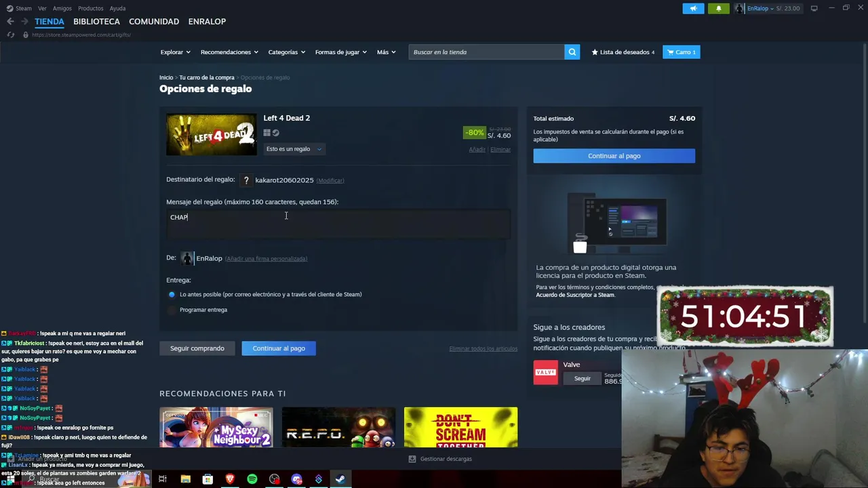This screenshot has height=488, width=868.
Task: Click the 'Modificar' recipient link
Action: point(330,180)
